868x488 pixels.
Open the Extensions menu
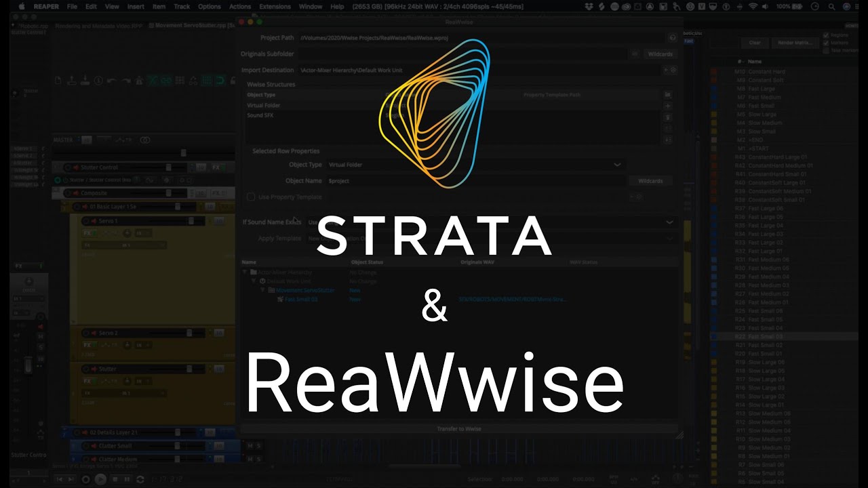[x=275, y=6]
